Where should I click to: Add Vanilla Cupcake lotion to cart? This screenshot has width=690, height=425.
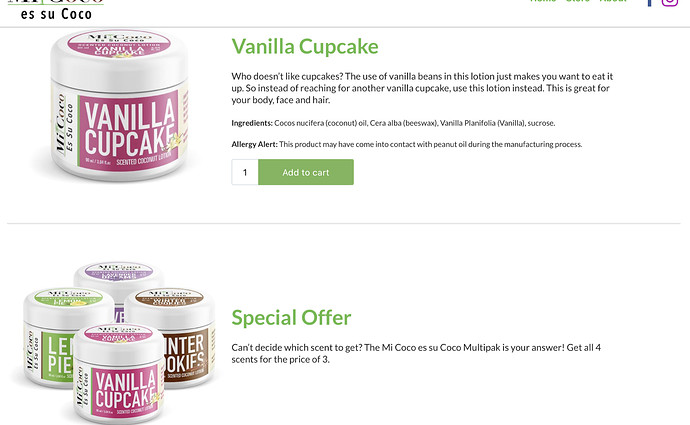click(x=306, y=172)
